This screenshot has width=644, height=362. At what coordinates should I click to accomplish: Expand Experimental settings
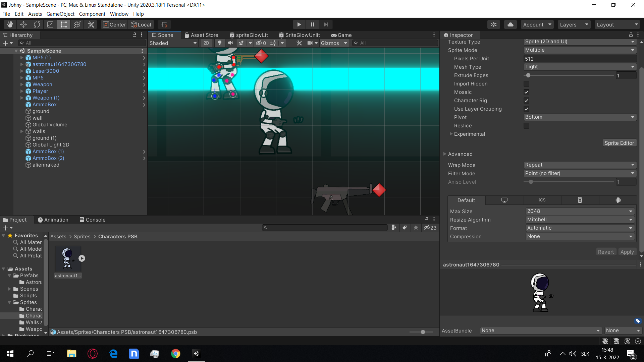pos(451,134)
